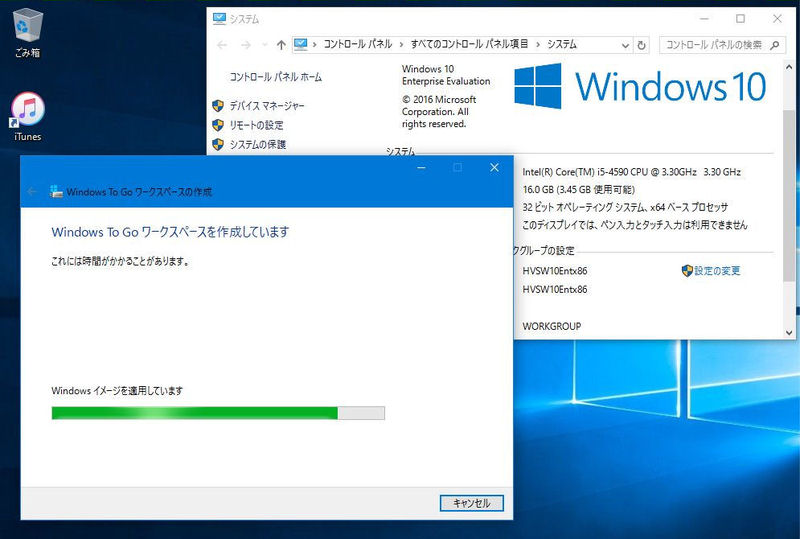Viewport: 800px width, 539px height.
Task: Open recent locations dropdown in System window
Action: point(264,45)
